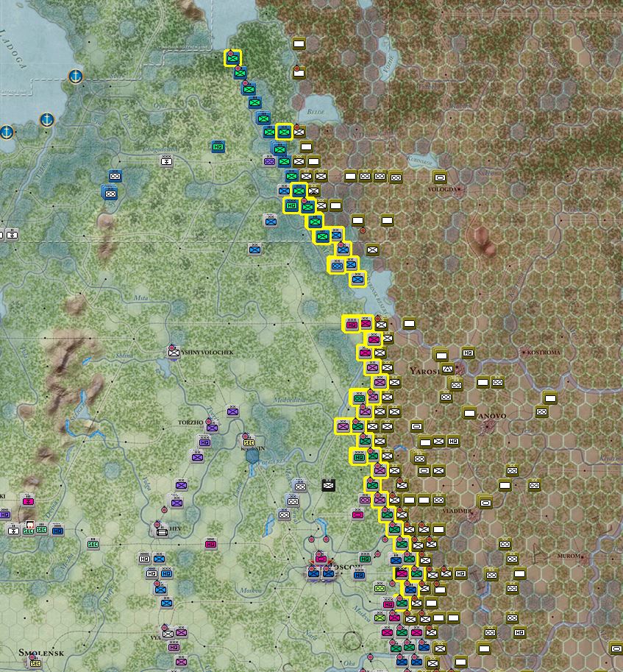Select the pink armored counter on Moscow
Viewport: 623px width, 672px height.
[x=321, y=559]
